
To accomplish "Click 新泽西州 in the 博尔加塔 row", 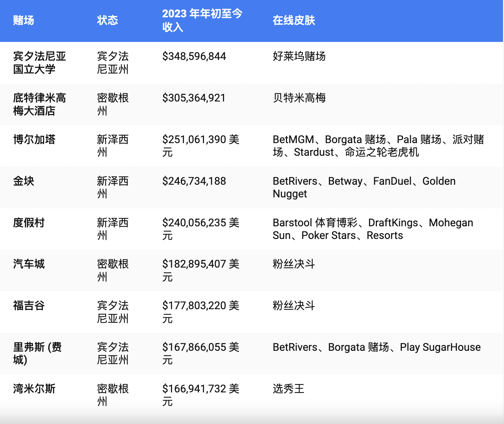I will click(x=113, y=146).
